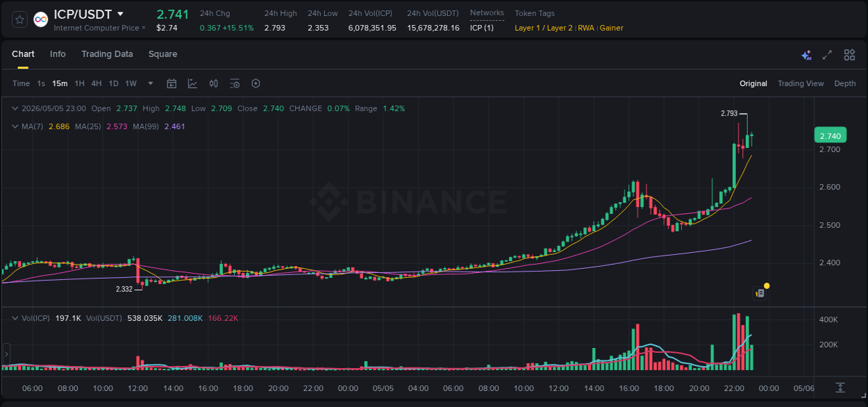Click the auto-fit vertical scale icon

coord(840,387)
